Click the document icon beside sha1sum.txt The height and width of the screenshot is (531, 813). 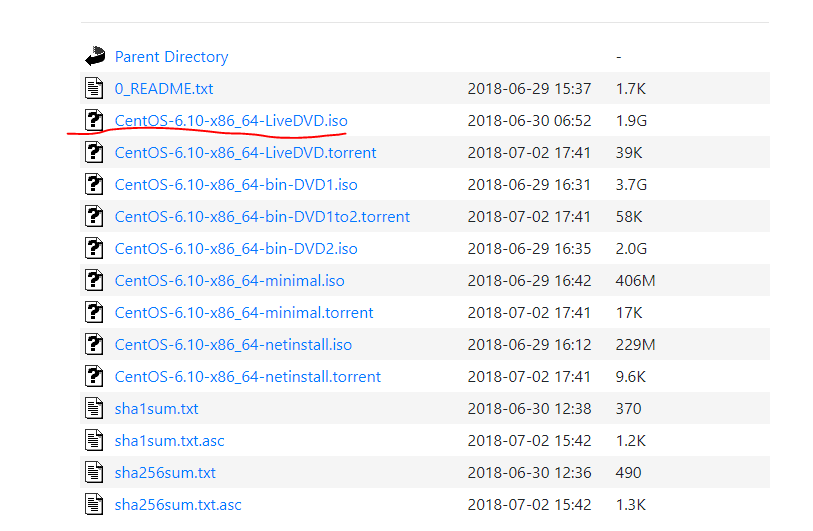[x=94, y=409]
